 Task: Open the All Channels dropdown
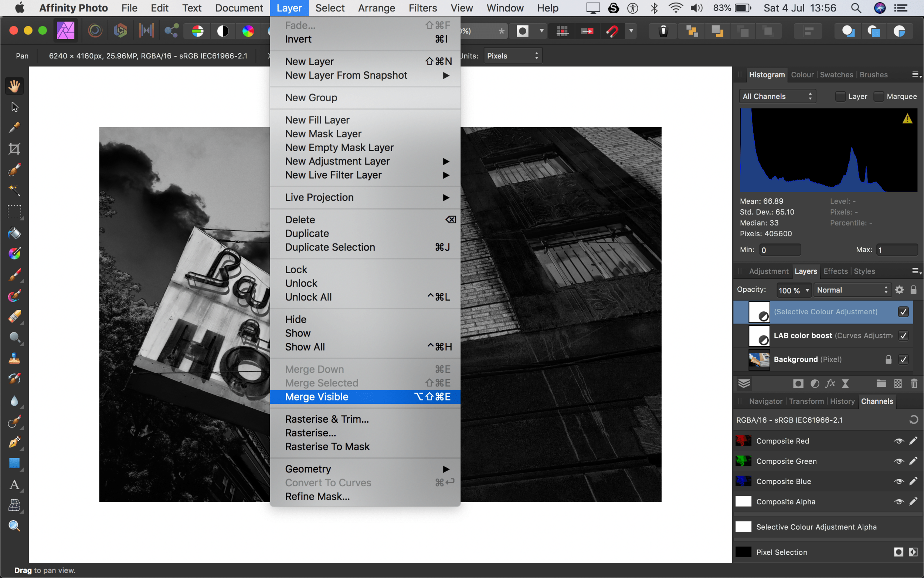click(777, 96)
